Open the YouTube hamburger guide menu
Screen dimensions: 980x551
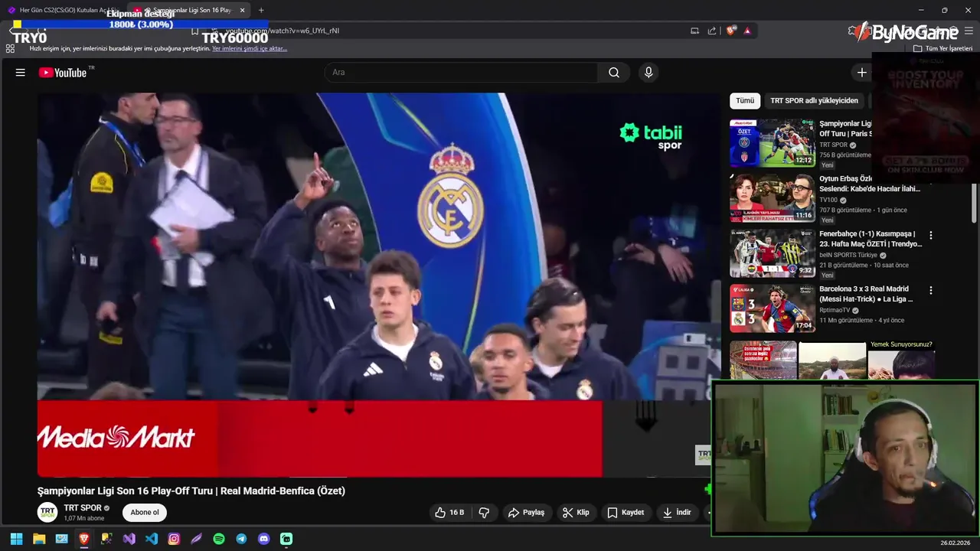click(x=21, y=73)
